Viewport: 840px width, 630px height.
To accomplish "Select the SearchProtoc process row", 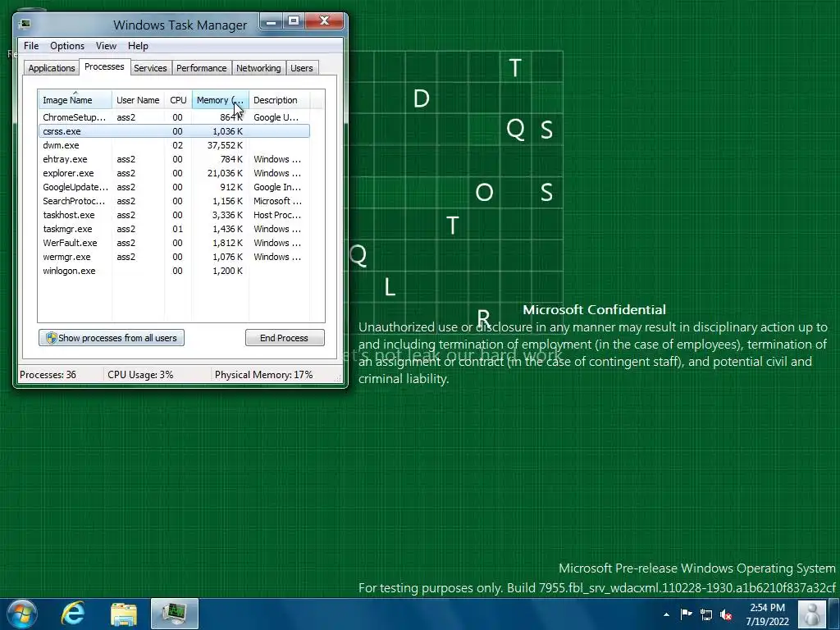I will tap(174, 201).
